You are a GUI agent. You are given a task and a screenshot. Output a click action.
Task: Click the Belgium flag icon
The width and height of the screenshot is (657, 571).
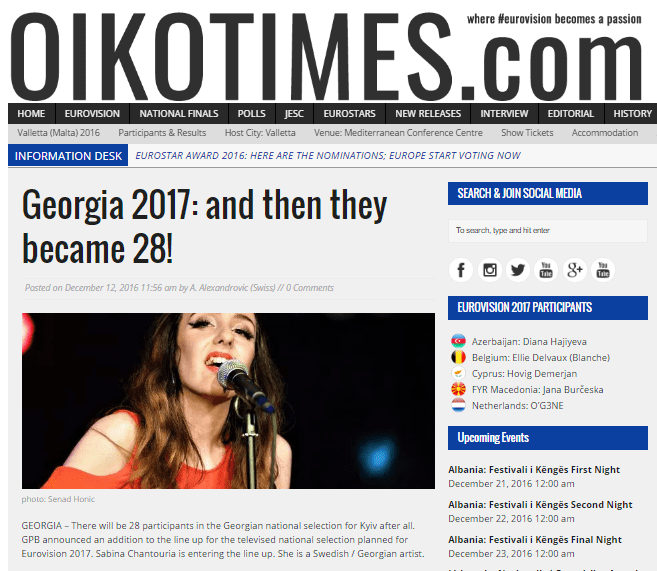pyautogui.click(x=458, y=357)
